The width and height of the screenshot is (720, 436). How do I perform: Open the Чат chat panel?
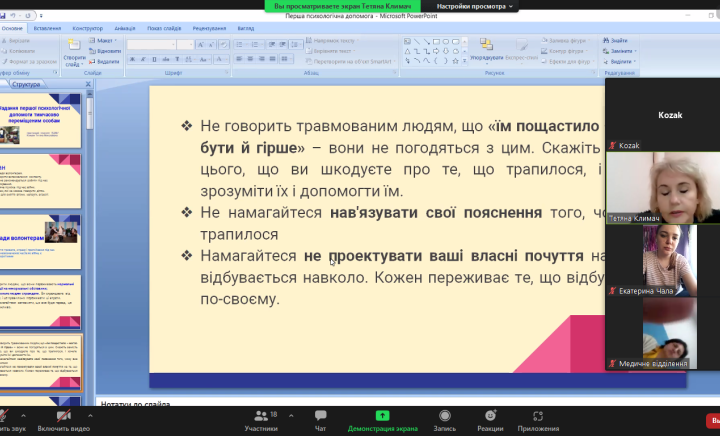click(x=321, y=421)
